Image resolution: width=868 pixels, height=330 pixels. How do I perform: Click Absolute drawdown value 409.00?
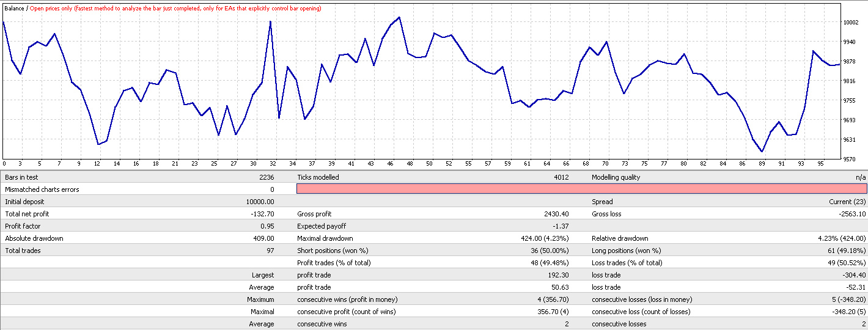(265, 238)
